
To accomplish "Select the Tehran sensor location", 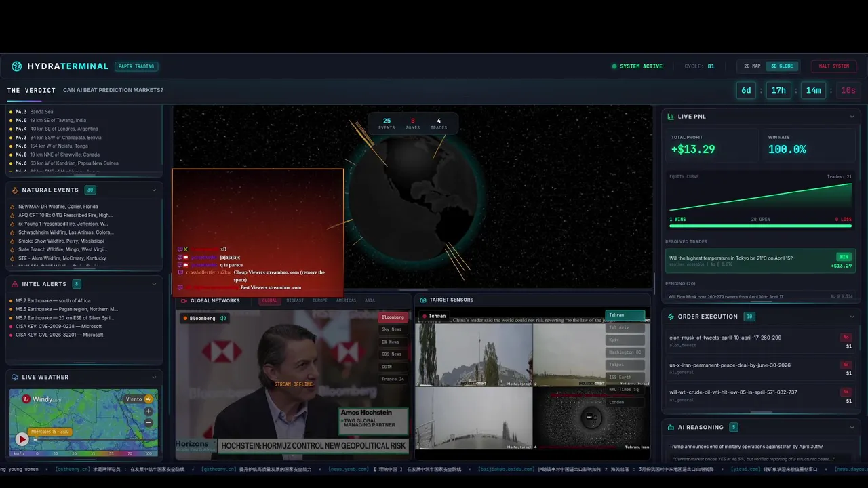I will [625, 315].
